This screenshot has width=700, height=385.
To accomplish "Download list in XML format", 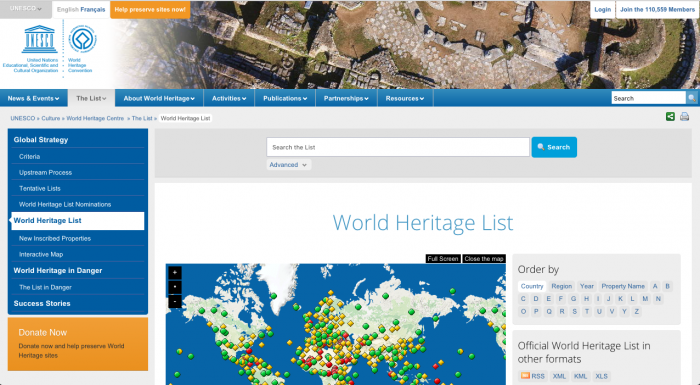I will [x=559, y=376].
